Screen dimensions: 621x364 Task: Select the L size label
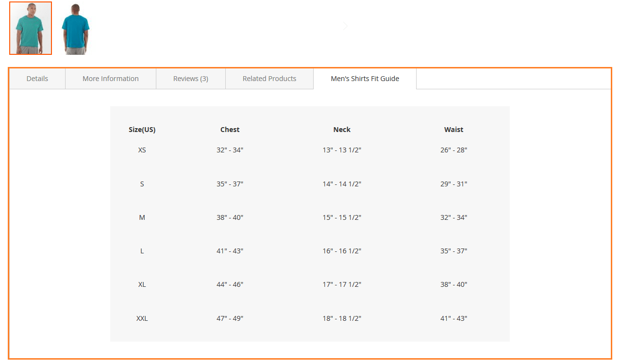pyautogui.click(x=142, y=251)
